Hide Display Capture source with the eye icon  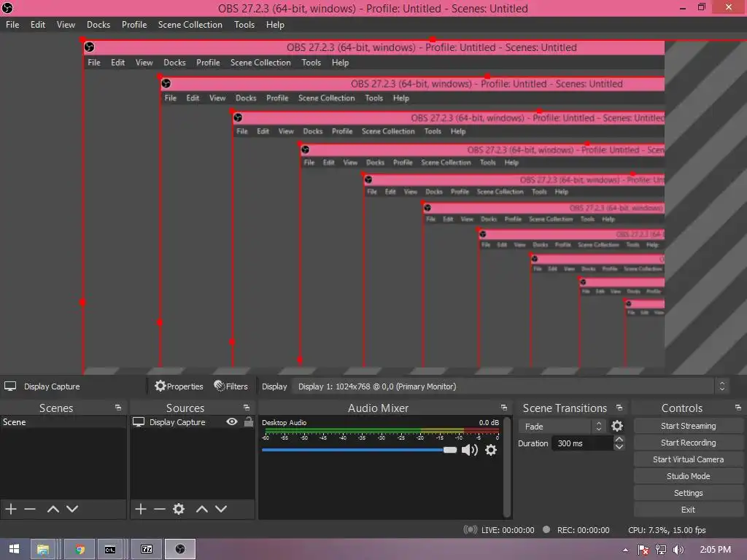click(232, 422)
